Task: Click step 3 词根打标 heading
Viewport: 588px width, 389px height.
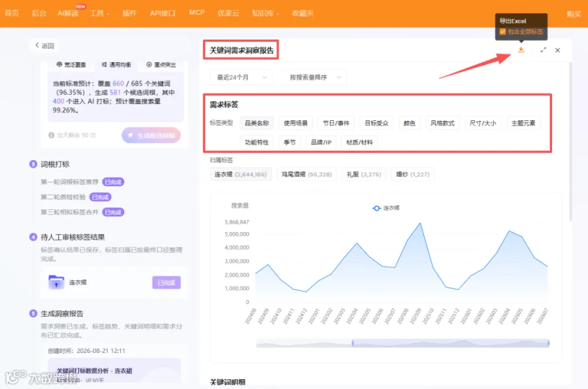Action: tap(55, 164)
